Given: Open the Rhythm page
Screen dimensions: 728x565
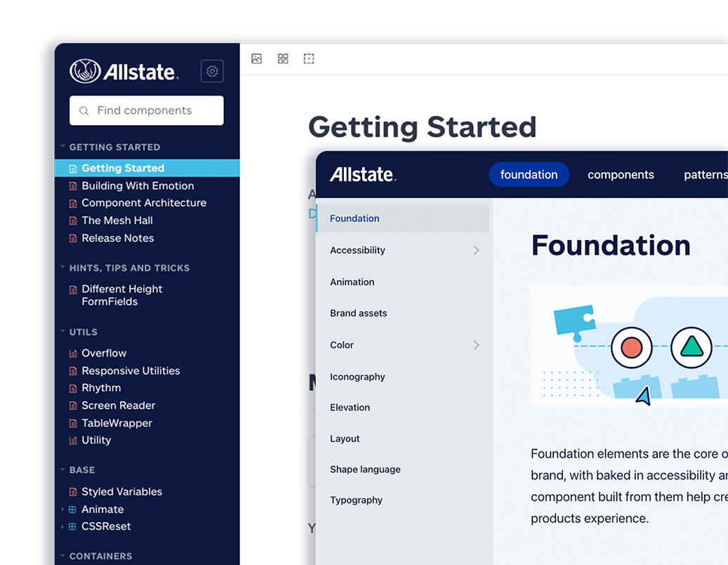Looking at the screenshot, I should (x=101, y=388).
